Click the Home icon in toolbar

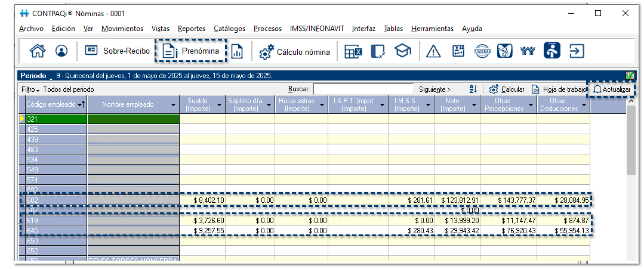click(x=38, y=51)
